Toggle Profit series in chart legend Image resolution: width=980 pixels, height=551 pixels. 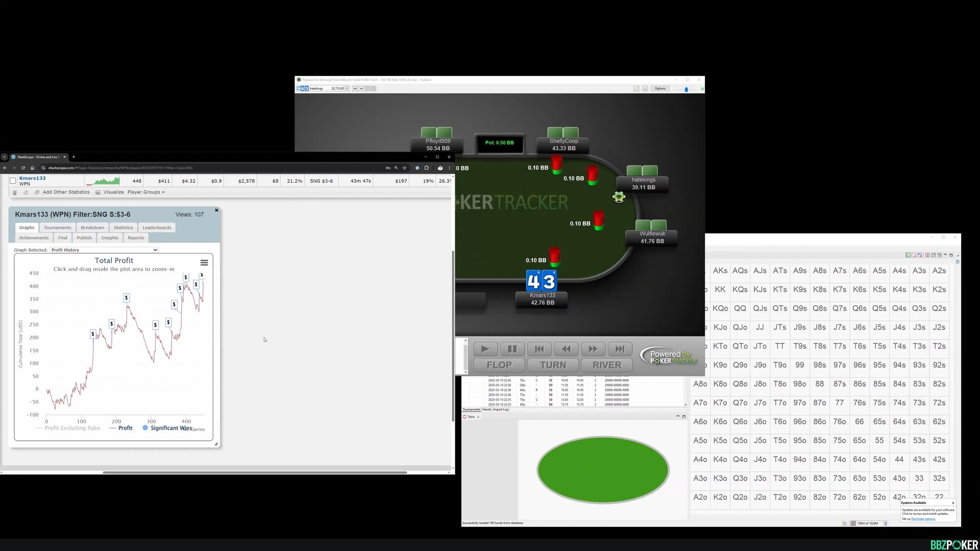pyautogui.click(x=125, y=428)
